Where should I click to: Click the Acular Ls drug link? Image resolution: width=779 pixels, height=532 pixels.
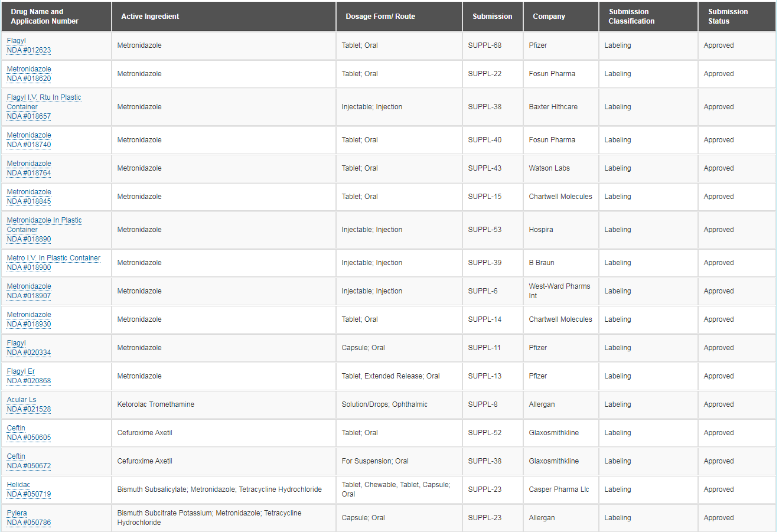point(22,400)
